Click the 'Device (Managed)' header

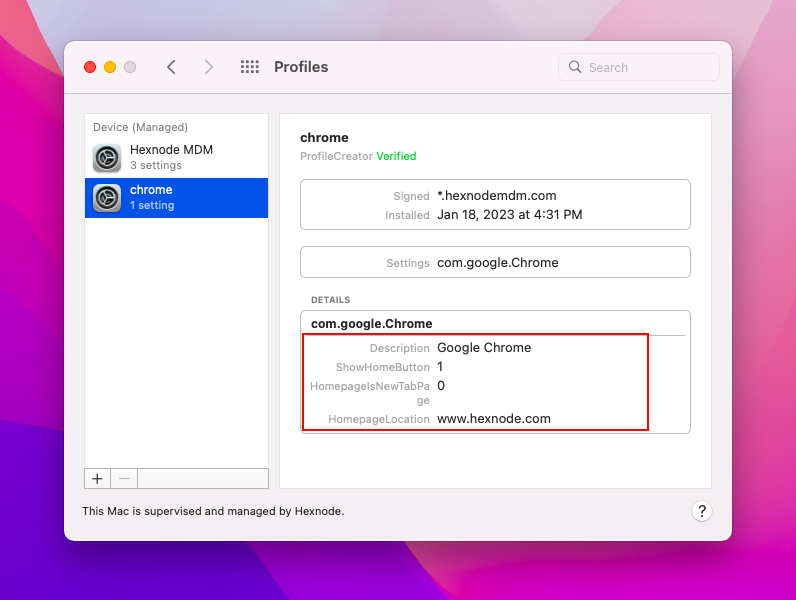click(140, 127)
